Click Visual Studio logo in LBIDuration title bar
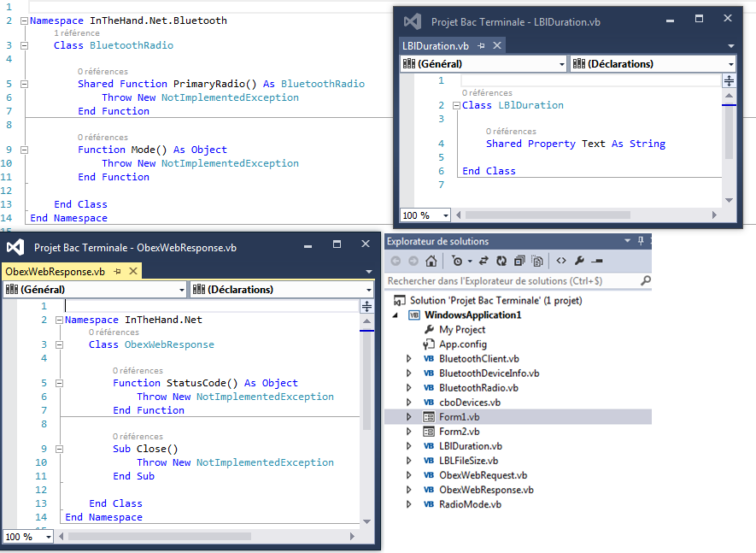This screenshot has height=553, width=756. click(x=413, y=21)
